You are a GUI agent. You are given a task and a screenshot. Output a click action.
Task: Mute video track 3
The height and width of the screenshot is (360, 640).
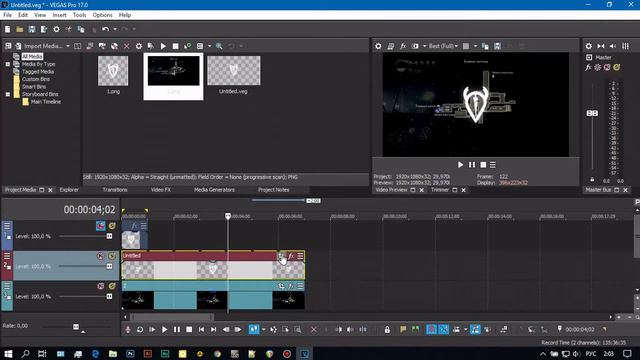100,286
